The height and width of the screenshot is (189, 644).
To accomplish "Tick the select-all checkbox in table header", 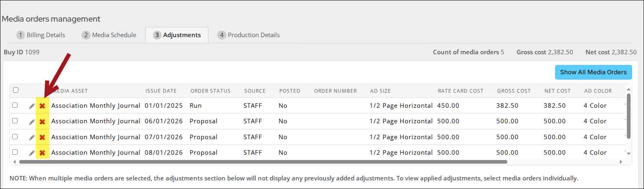I will point(15,90).
